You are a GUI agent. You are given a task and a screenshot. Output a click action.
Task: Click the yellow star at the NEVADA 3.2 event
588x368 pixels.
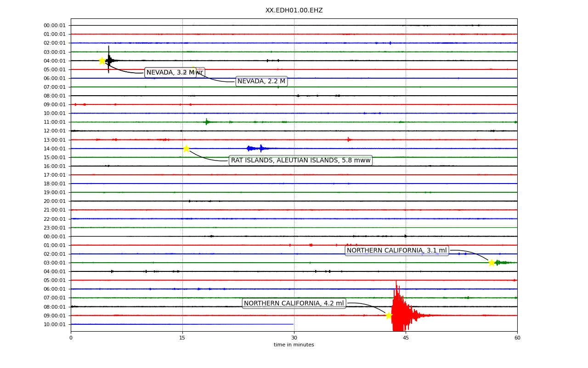[x=102, y=61]
